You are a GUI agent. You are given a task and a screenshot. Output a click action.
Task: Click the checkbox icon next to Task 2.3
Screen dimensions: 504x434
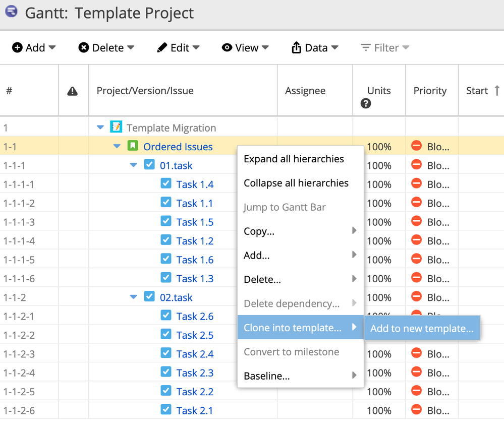(x=166, y=371)
